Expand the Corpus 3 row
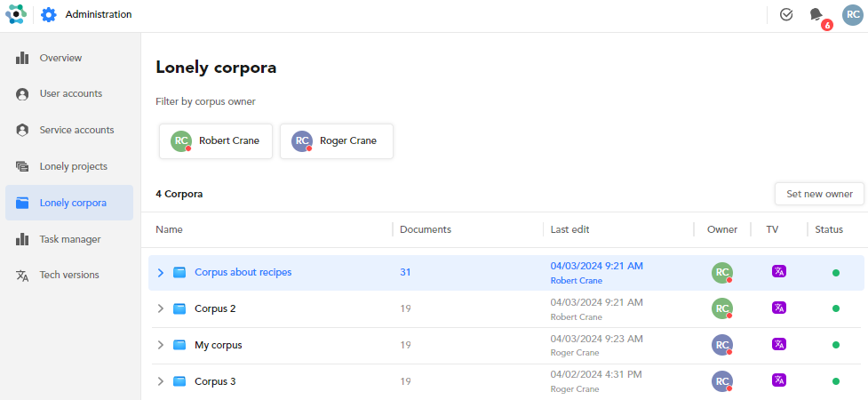868x400 pixels. [161, 381]
